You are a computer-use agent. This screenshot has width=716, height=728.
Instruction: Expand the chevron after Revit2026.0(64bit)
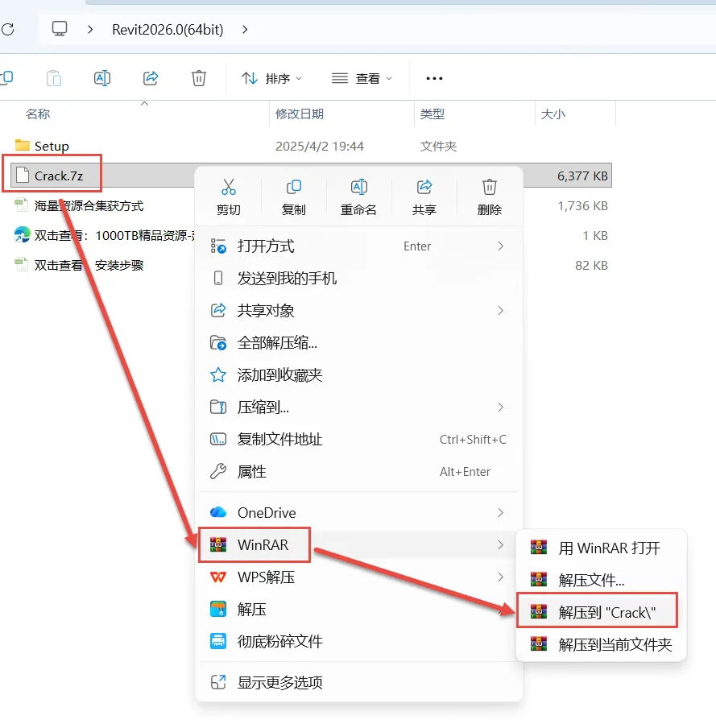[245, 30]
